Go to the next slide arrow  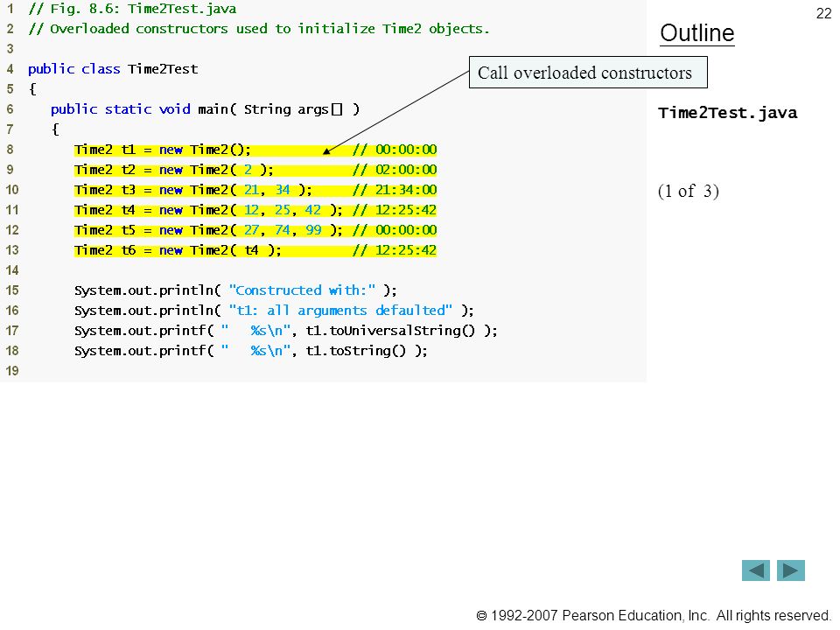[x=791, y=570]
